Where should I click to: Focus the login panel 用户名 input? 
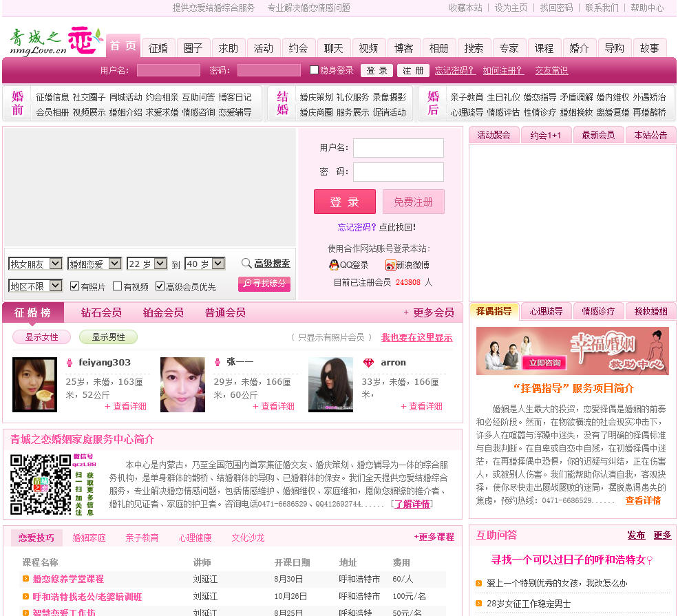pos(399,148)
